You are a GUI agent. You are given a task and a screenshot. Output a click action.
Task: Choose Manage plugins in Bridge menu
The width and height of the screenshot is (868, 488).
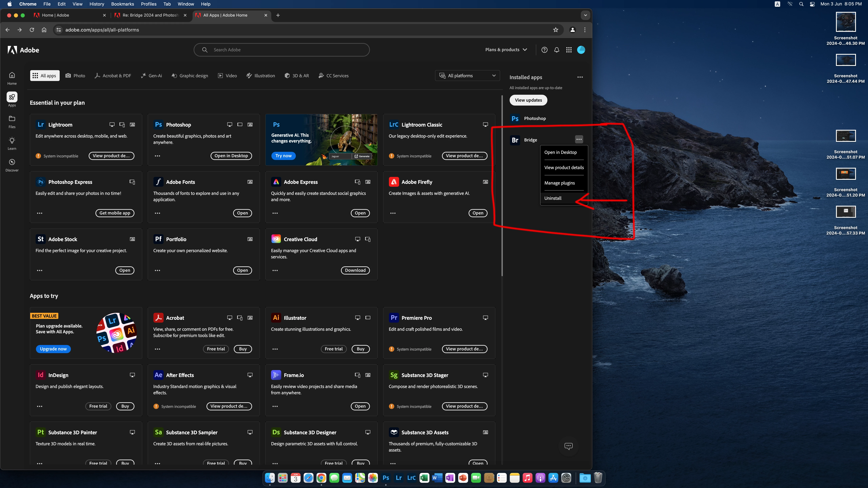click(x=559, y=183)
